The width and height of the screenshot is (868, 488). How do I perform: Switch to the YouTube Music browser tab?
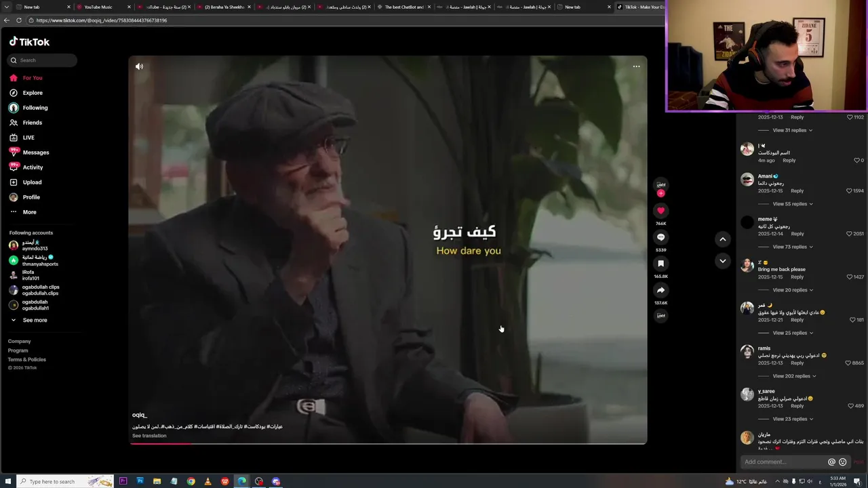click(103, 7)
